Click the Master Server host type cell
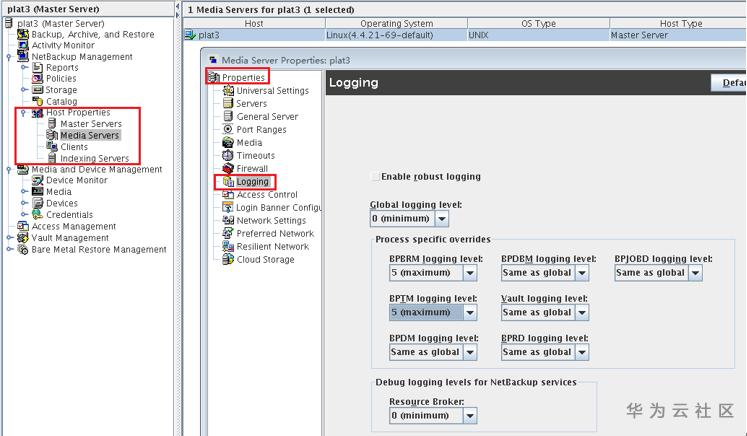The image size is (747, 436). click(x=678, y=35)
